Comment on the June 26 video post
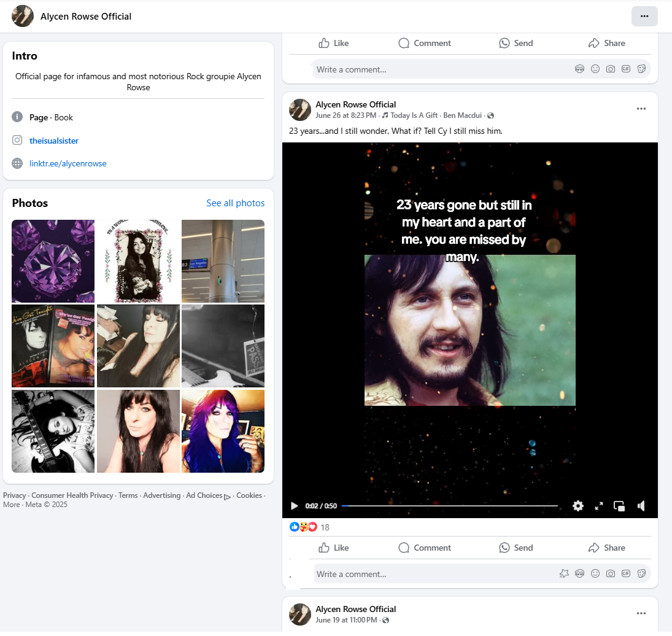 (424, 547)
